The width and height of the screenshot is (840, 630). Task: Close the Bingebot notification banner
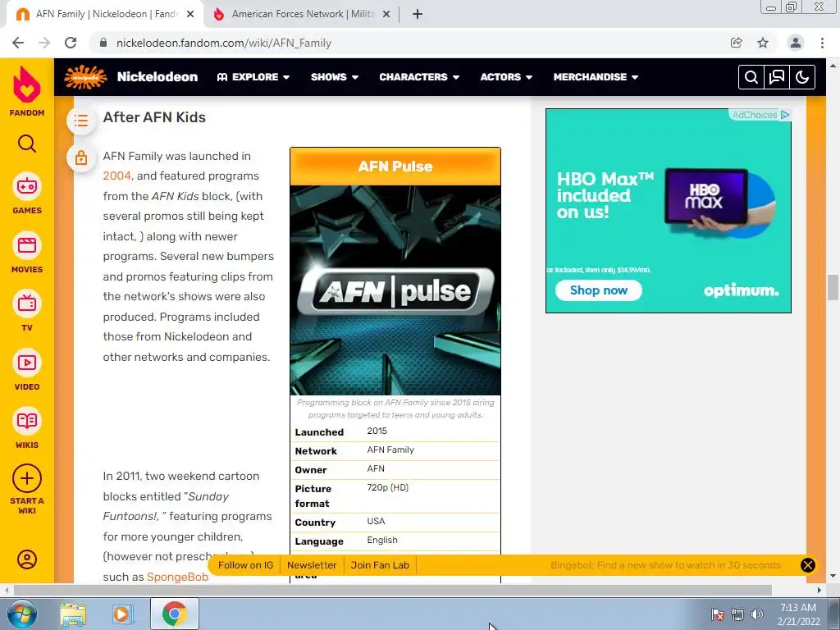[x=807, y=565]
